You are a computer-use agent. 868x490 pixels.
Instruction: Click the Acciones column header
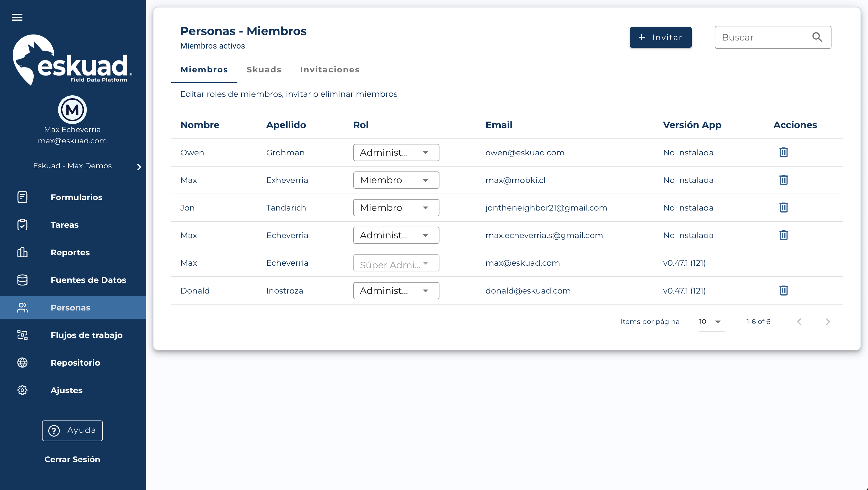[x=795, y=125]
